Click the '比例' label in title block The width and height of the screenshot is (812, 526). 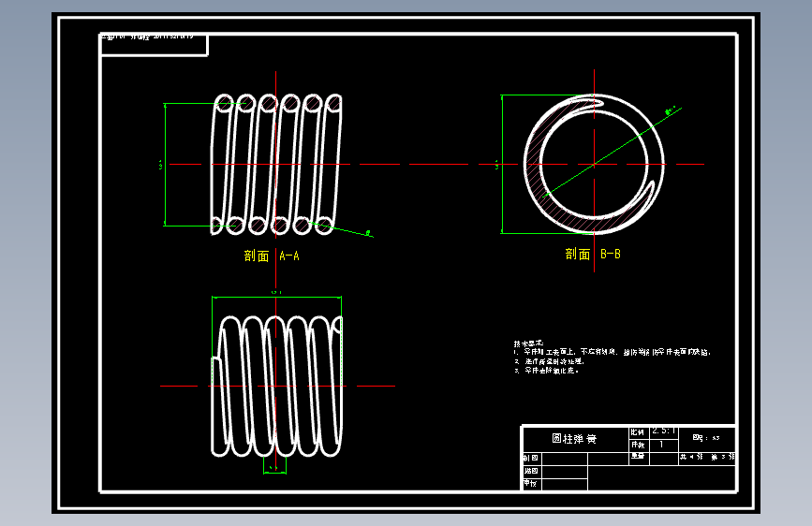(638, 432)
